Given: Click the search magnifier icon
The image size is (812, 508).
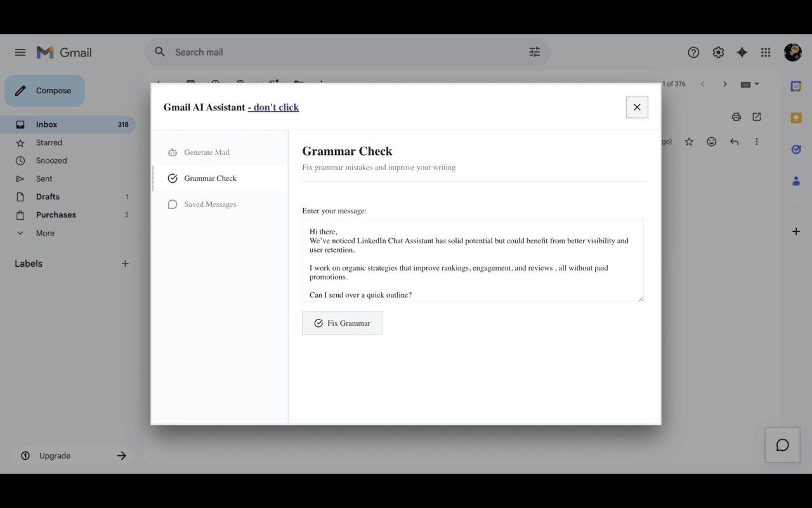Looking at the screenshot, I should [160, 52].
